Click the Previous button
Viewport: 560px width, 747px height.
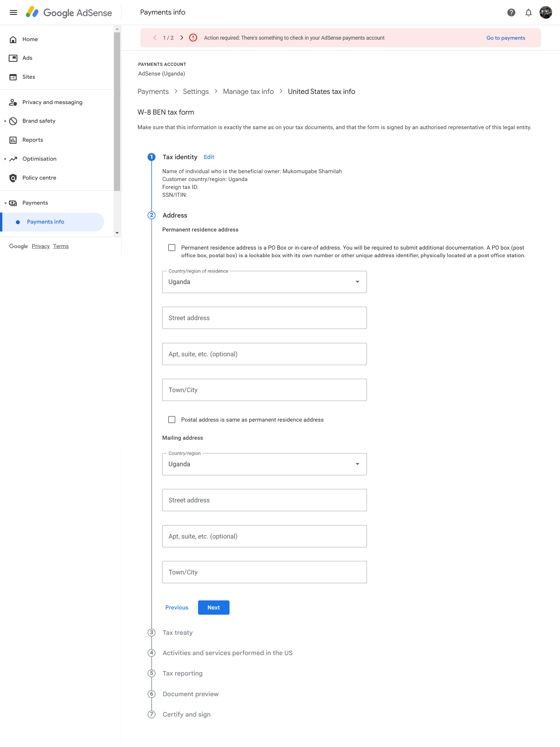click(177, 608)
